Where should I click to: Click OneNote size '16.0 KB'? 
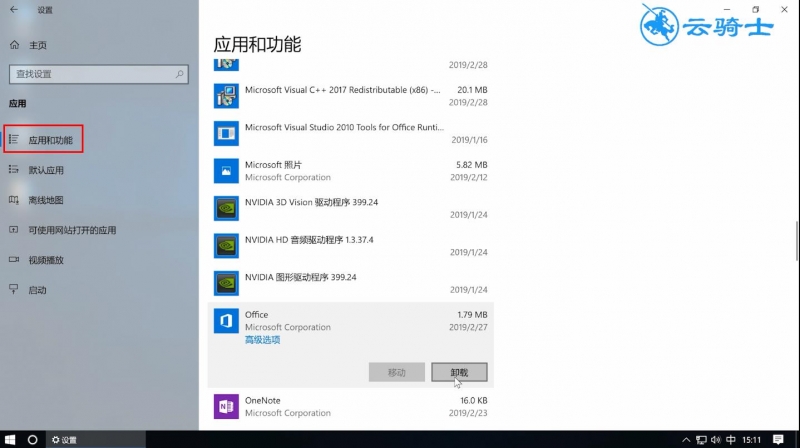tap(473, 401)
